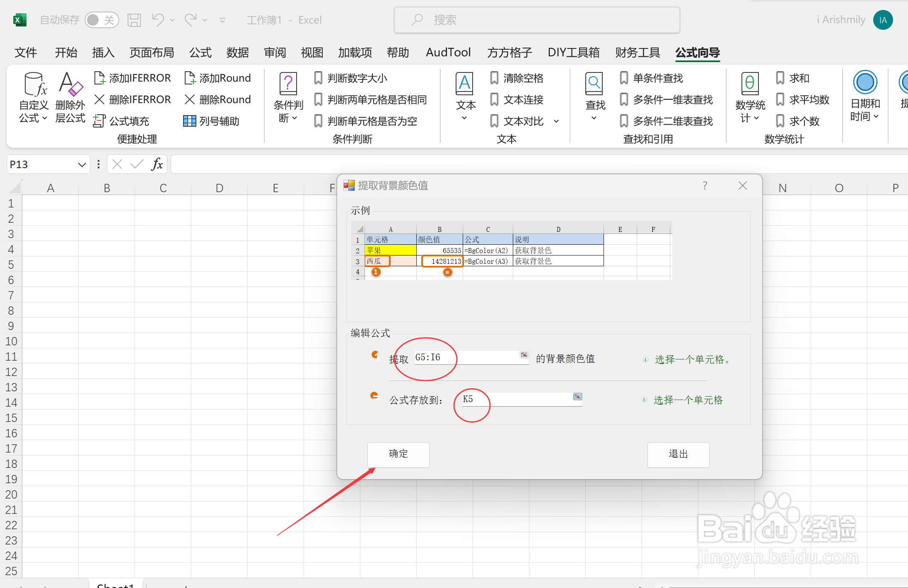Open the 查找 dropdown tool
908x588 pixels.
(595, 97)
